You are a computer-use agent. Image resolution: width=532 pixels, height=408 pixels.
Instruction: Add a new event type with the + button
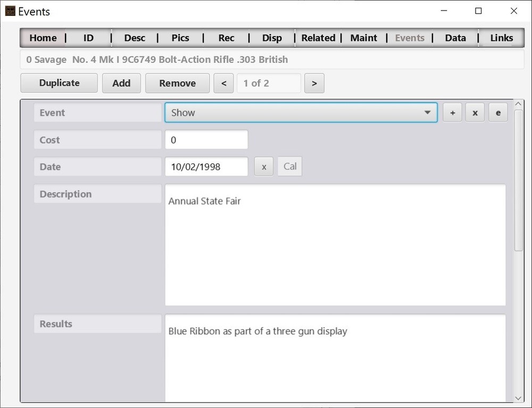[x=452, y=112]
